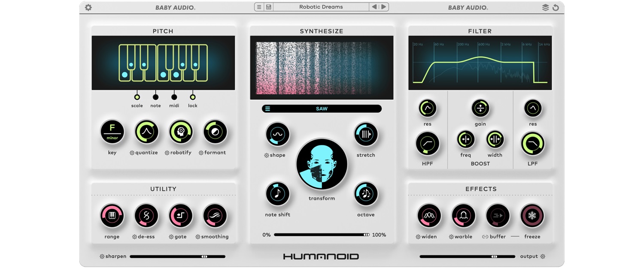The width and height of the screenshot is (644, 268).
Task: Click the right BABY AUDIO logo
Action: click(x=468, y=7)
